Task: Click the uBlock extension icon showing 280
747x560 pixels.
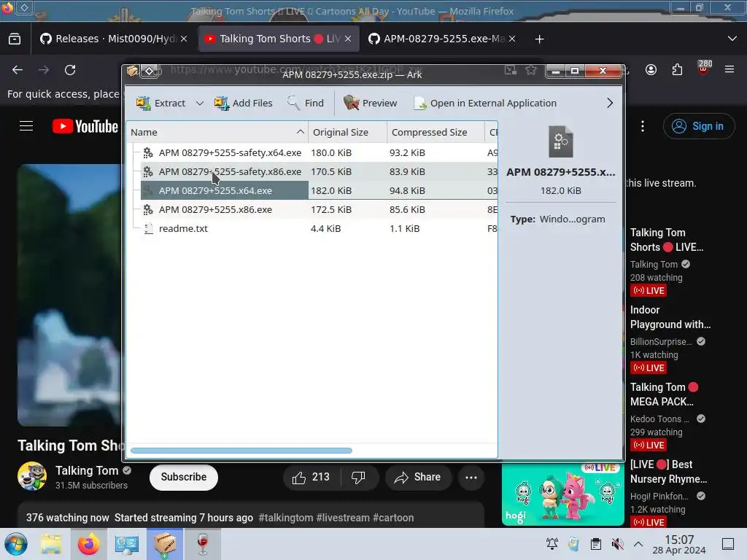Action: (704, 68)
